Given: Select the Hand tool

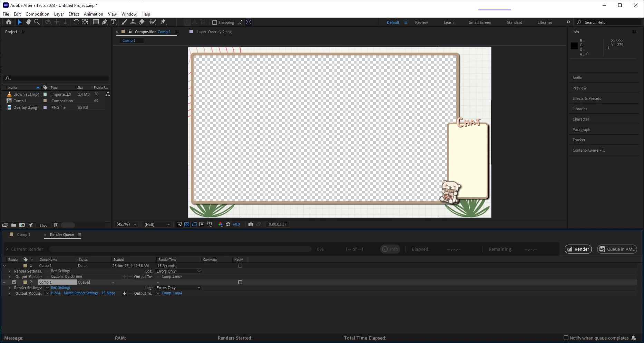Looking at the screenshot, I should [28, 22].
